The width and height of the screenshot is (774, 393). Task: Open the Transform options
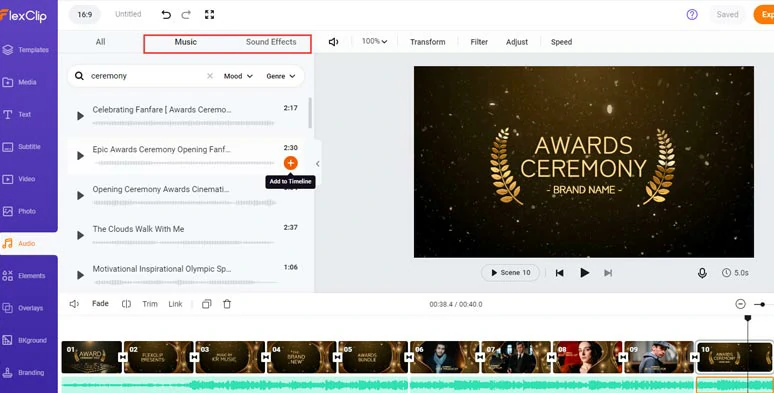tap(427, 42)
